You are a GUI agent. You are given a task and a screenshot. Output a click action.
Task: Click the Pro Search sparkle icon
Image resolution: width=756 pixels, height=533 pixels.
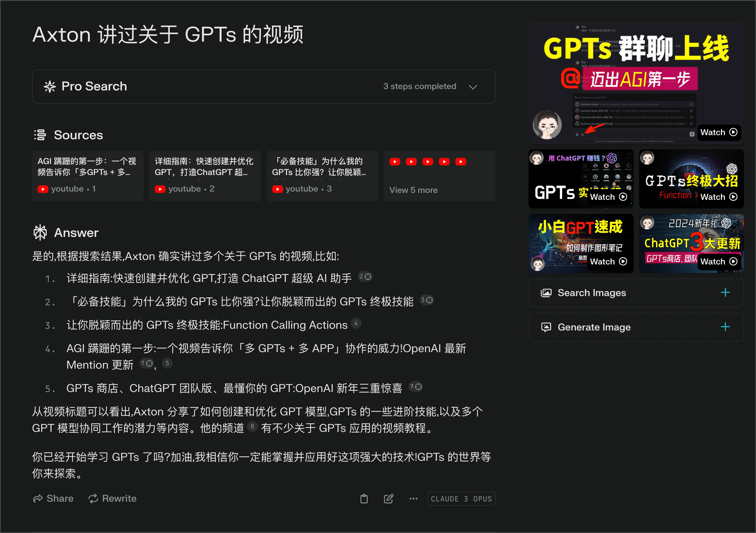point(50,86)
